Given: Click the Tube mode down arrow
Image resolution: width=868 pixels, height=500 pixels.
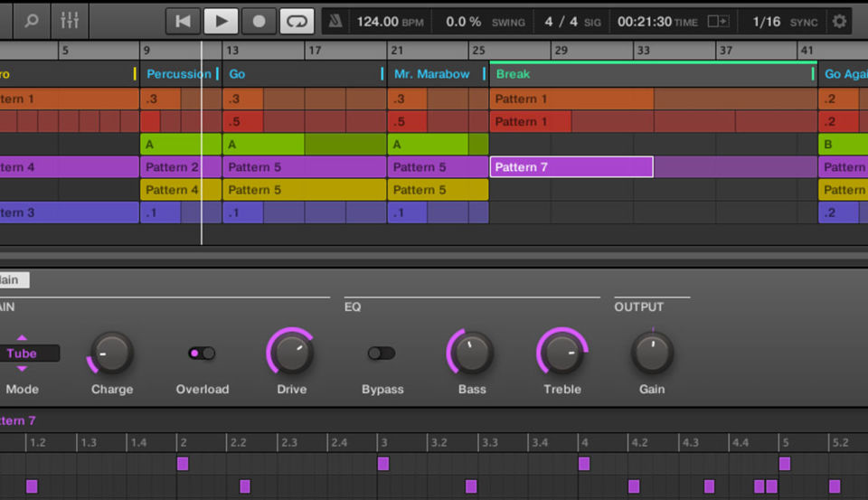Looking at the screenshot, I should point(22,368).
